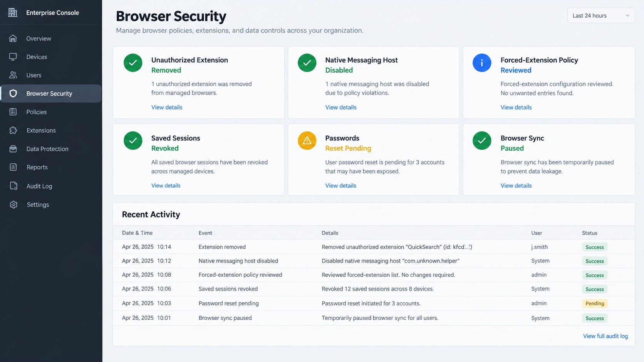Viewport: 644px width, 362px height.
Task: Click the "Reviewed" status under Forced-Extension Policy
Action: pos(516,70)
